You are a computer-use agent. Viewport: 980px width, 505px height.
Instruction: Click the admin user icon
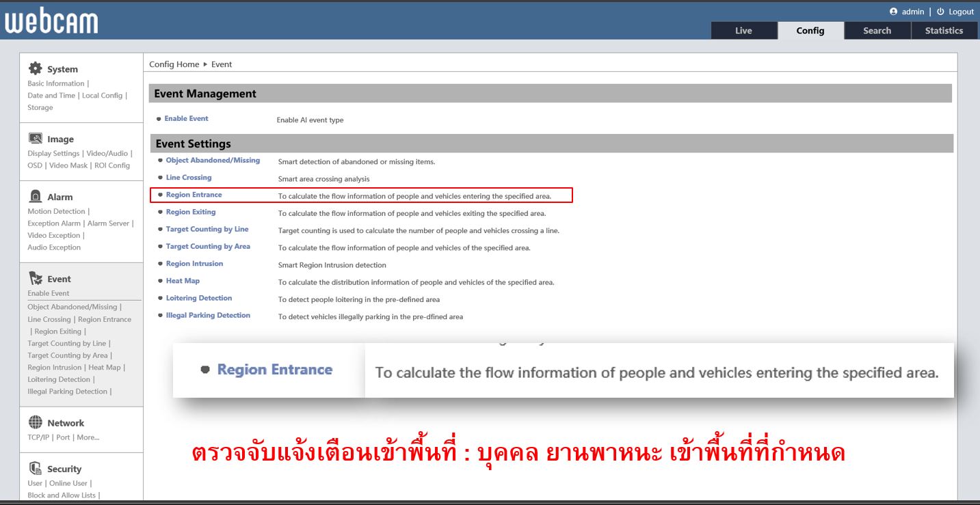click(x=893, y=12)
